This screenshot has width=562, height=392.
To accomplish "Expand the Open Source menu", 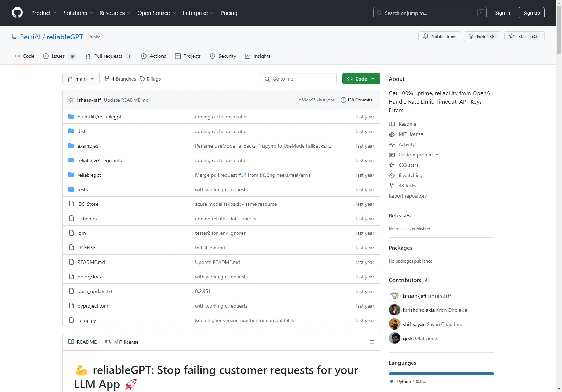I will [x=157, y=13].
